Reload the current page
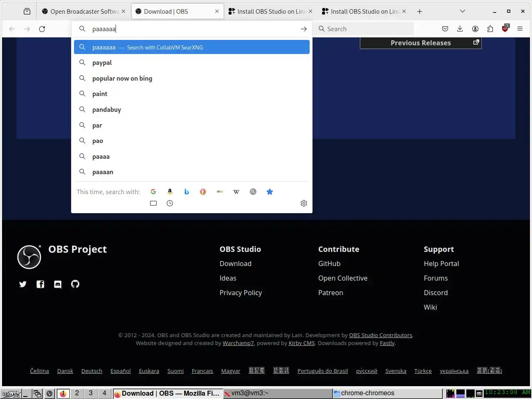Viewport: 532px width, 399px height. point(42,29)
